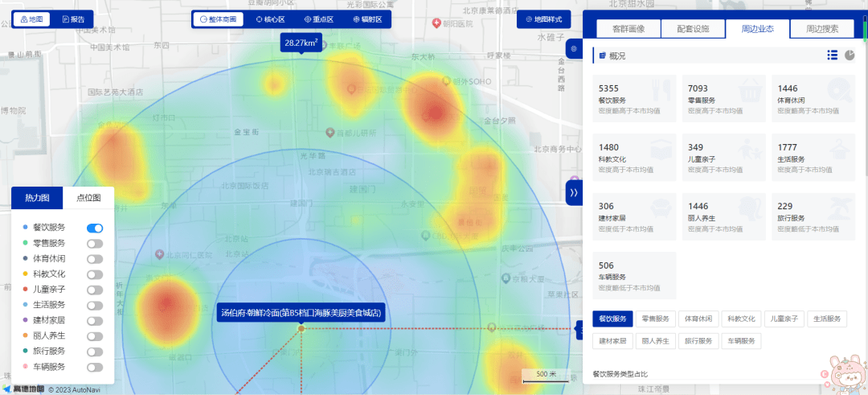This screenshot has height=395, width=868.
Task: Select the 热力图 heatmap tab
Action: pos(37,198)
